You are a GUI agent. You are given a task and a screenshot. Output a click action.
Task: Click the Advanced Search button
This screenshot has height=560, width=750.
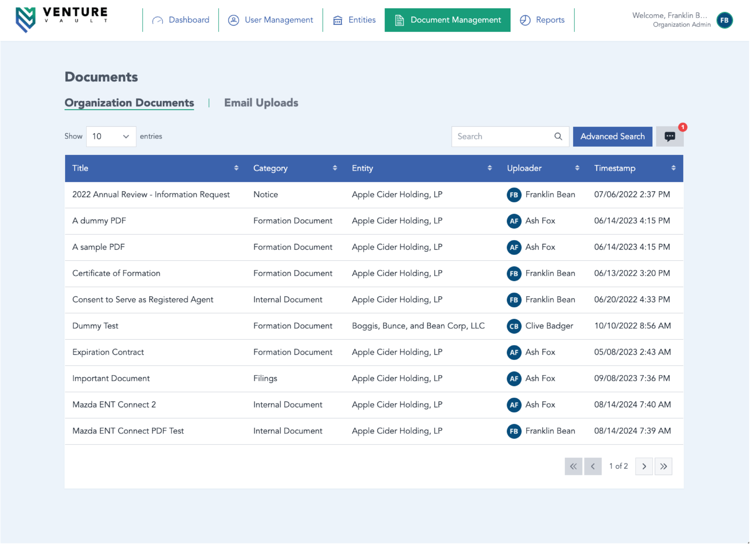click(x=612, y=137)
